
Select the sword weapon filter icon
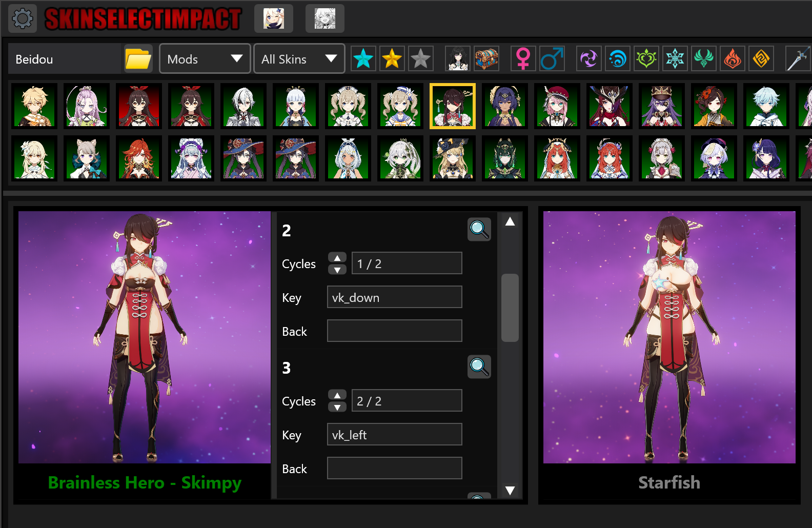799,58
